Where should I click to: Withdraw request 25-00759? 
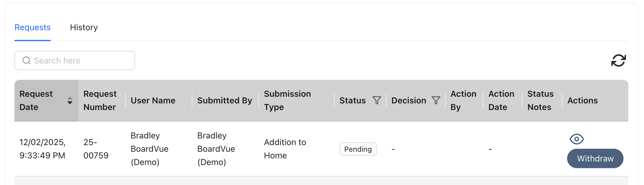(595, 158)
